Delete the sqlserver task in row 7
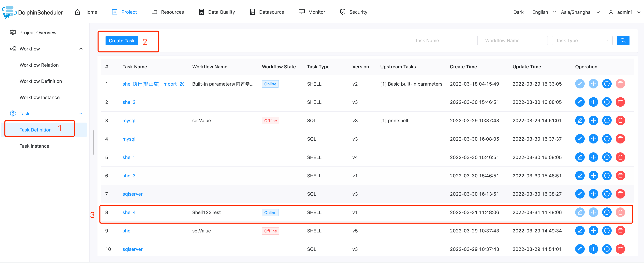This screenshot has width=644, height=263. point(620,194)
